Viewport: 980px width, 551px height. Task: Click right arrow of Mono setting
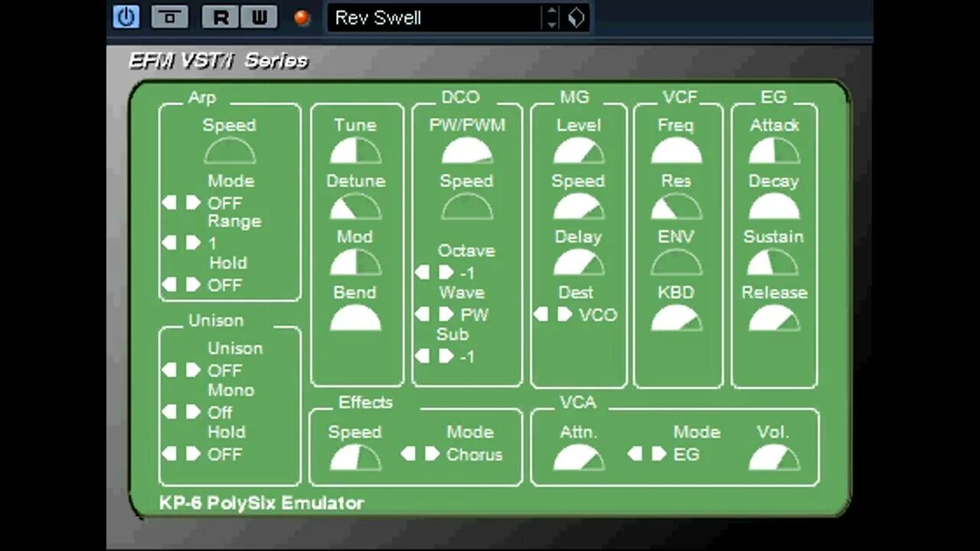point(193,412)
